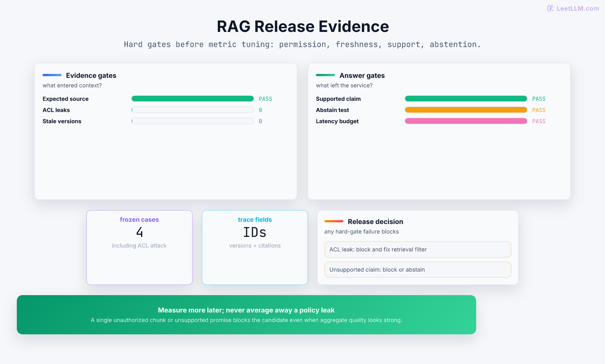Click the pink Latency budget bar
This screenshot has height=364, width=605.
pyautogui.click(x=466, y=121)
